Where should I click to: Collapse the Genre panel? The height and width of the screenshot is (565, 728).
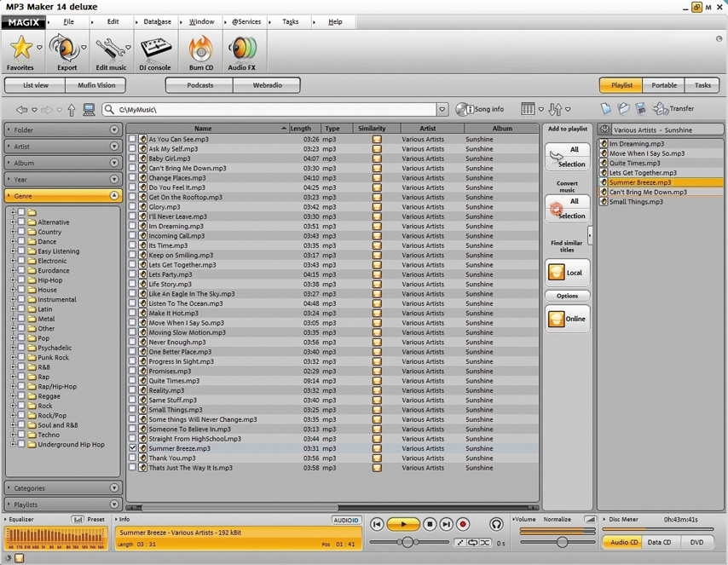(x=114, y=196)
